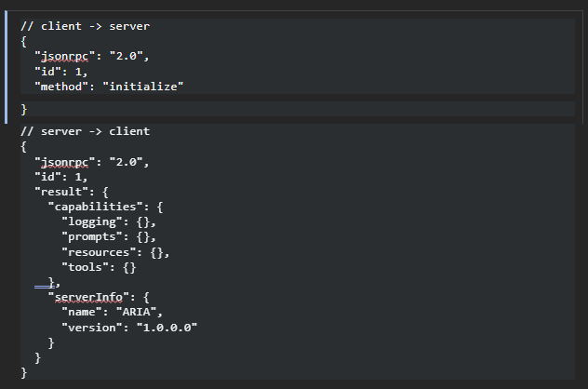
Task: Click the "// client -> server" comment line
Action: coord(85,26)
